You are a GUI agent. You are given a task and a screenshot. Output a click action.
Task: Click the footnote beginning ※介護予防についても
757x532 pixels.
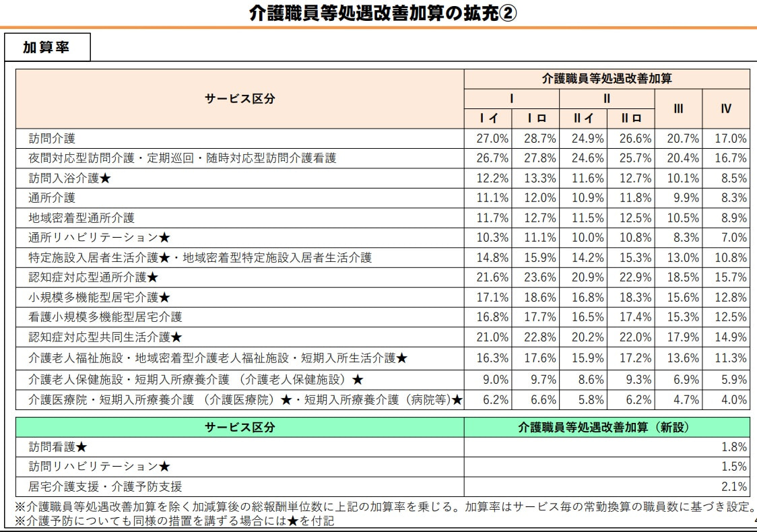coord(174,521)
